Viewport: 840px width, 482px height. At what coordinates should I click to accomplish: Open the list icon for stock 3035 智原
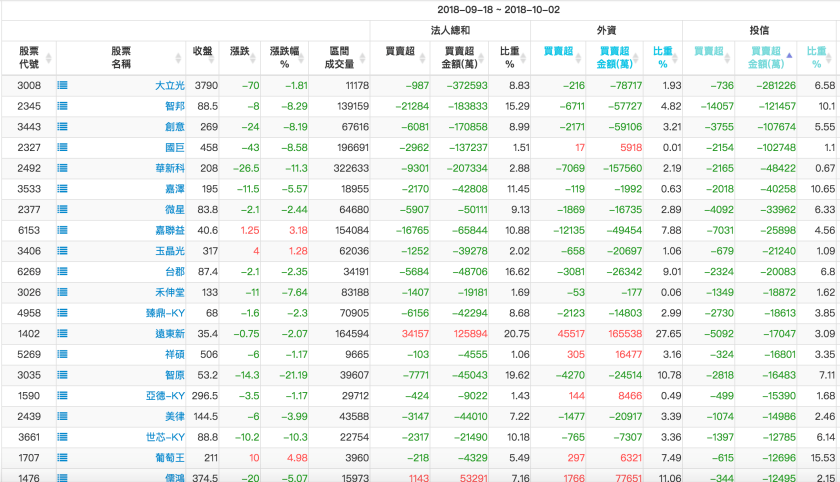point(62,375)
